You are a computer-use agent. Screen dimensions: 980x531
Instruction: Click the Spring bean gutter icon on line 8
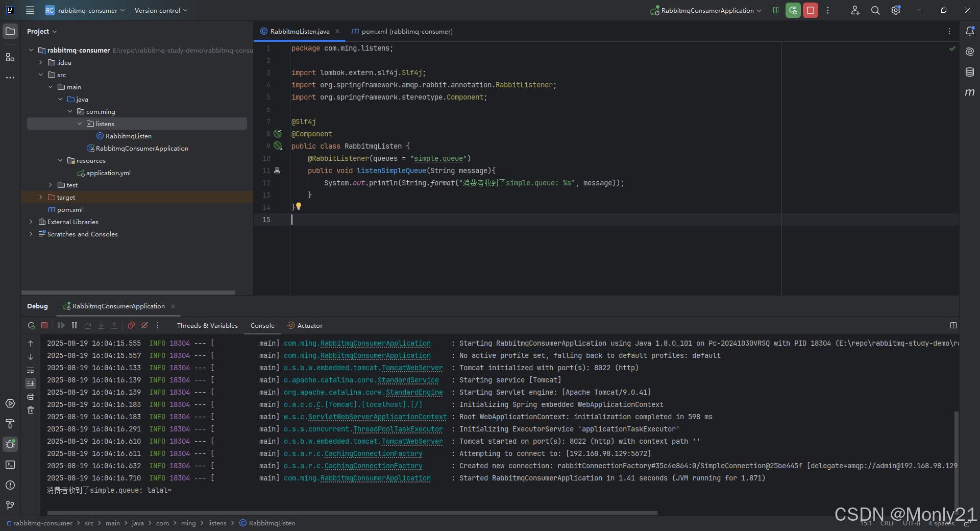pyautogui.click(x=278, y=134)
